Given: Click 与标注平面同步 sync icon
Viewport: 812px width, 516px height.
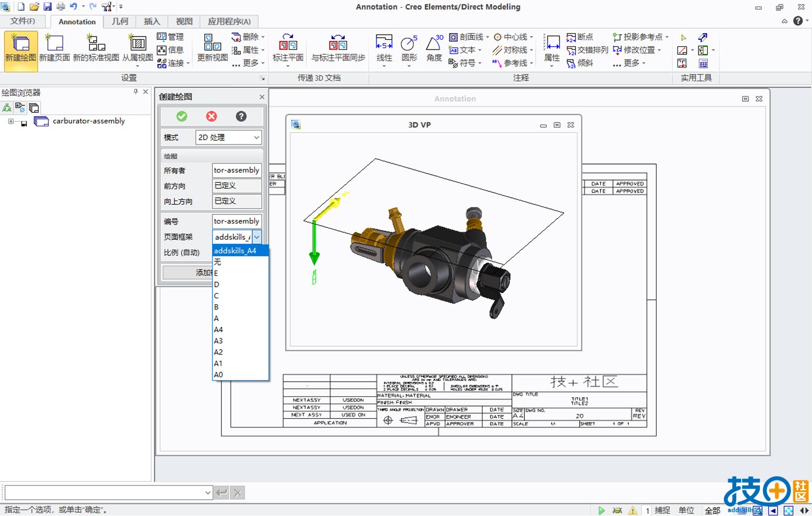Looking at the screenshot, I should point(338,43).
